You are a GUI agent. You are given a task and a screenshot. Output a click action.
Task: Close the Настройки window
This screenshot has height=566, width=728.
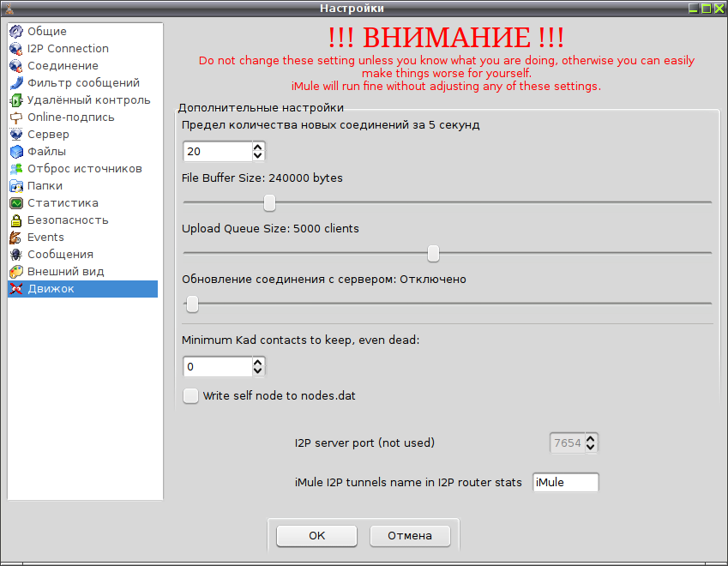[719, 8]
